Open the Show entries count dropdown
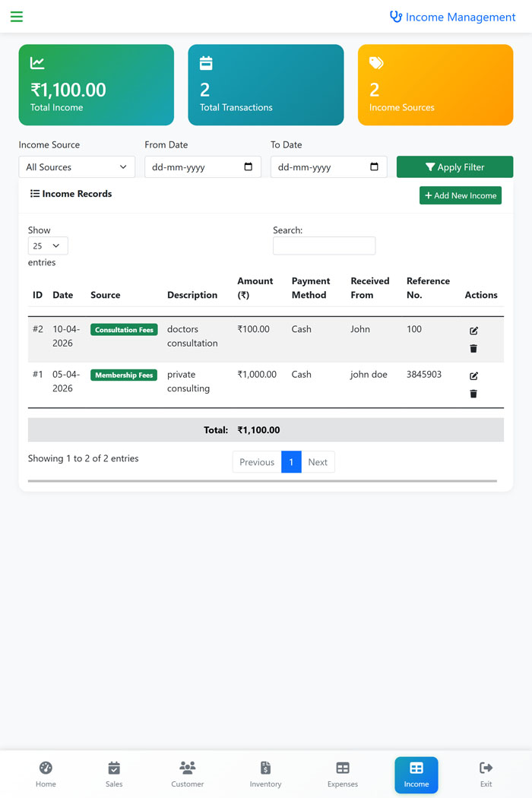This screenshot has width=532, height=798. 48,245
